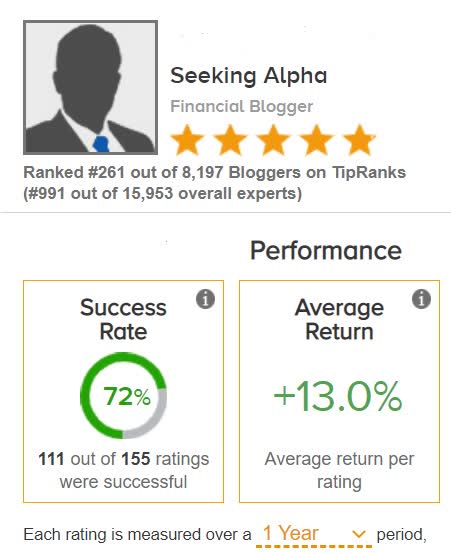This screenshot has width=451, height=553.
Task: Click the Seeking Alpha name heading
Action: coord(249,76)
